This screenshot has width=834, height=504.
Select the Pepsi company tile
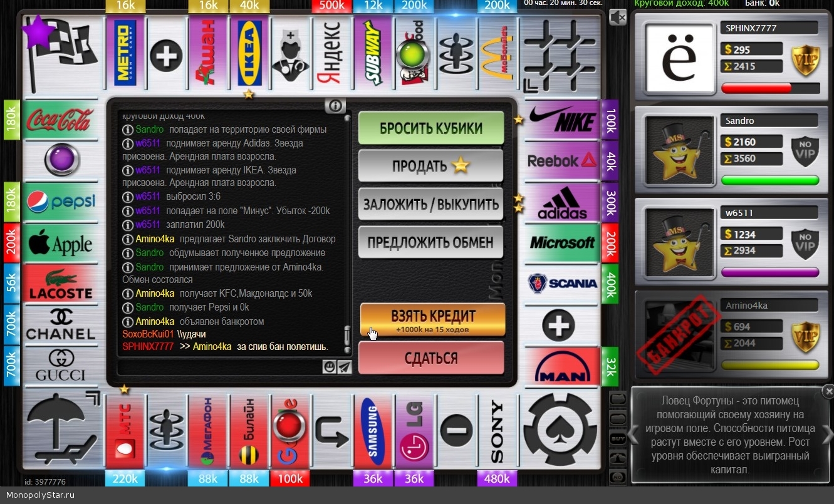click(61, 202)
